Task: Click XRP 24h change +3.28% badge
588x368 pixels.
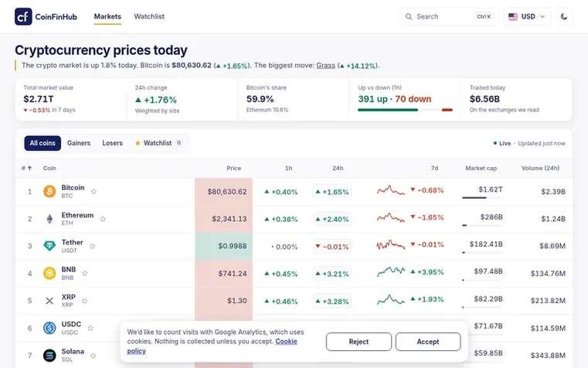Action: pyautogui.click(x=332, y=301)
